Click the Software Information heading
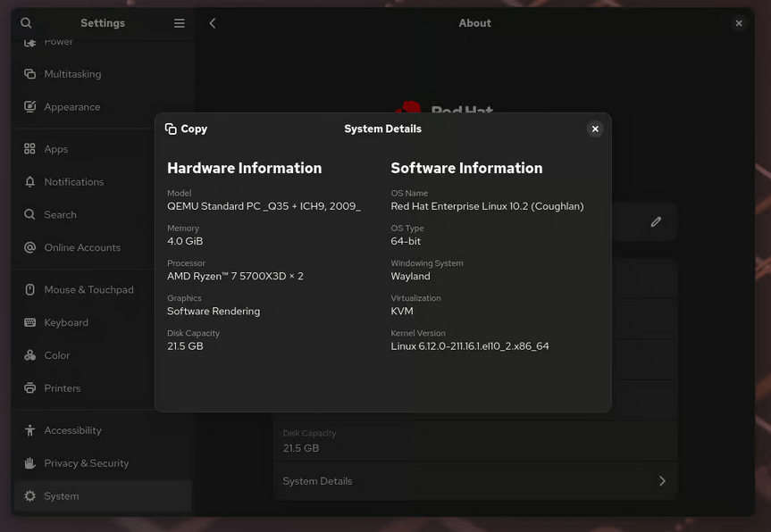771x532 pixels. tap(466, 168)
